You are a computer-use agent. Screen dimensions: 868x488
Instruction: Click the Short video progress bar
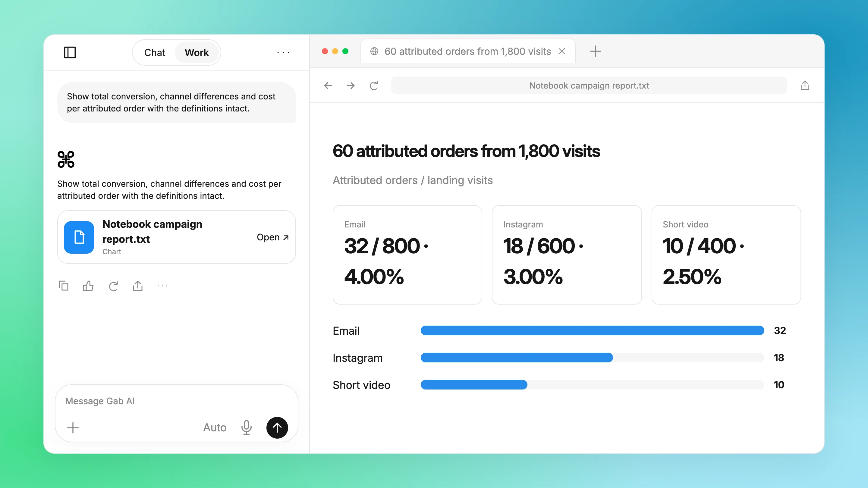coord(592,385)
